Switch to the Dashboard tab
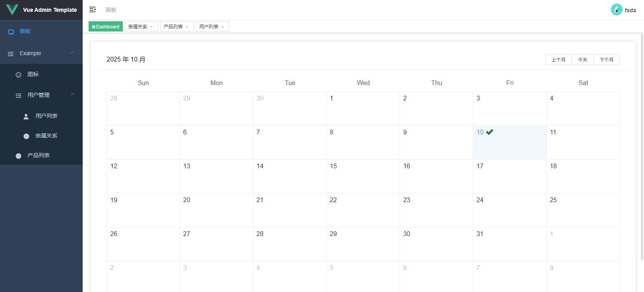 coord(105,27)
